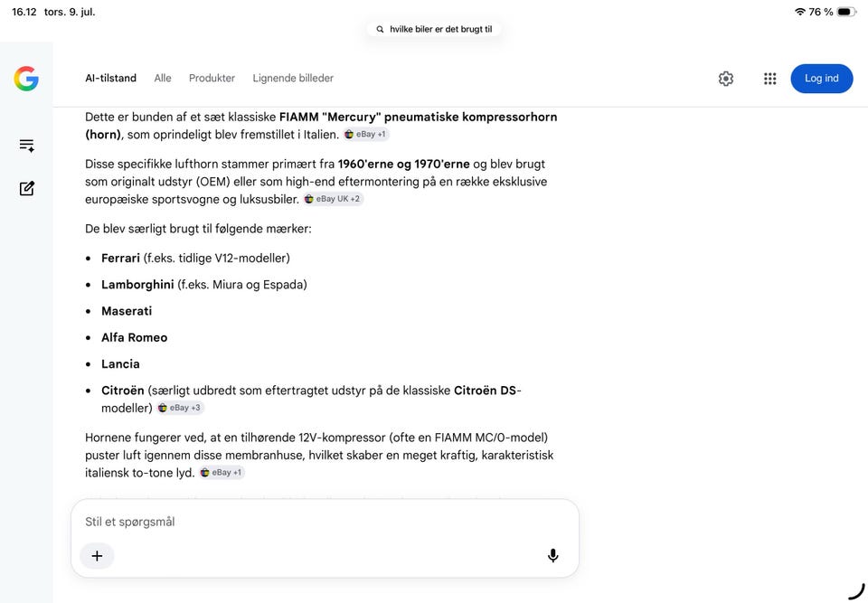Open AI mode history list icon
Viewport: 868px width, 603px height.
click(x=26, y=145)
